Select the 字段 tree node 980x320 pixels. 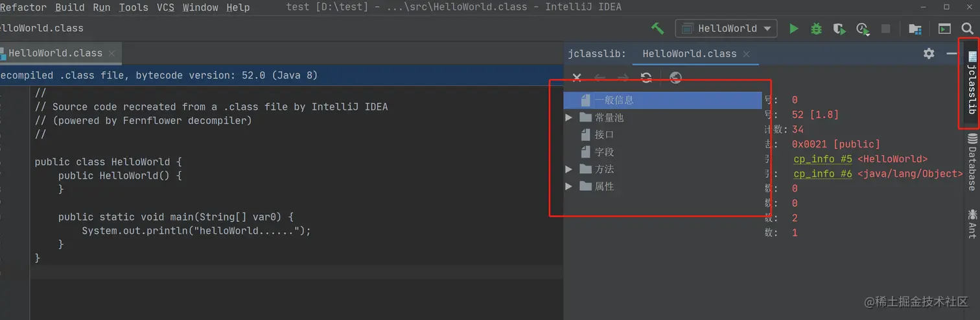tap(603, 152)
